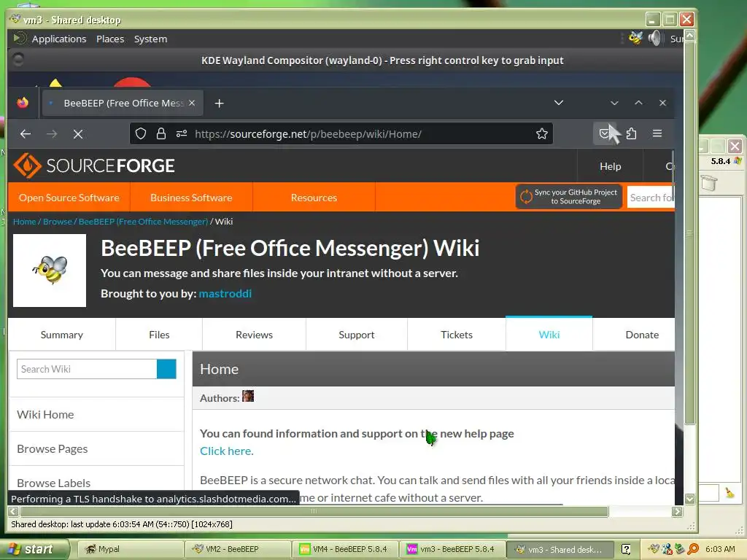Switch to Mypal in the taskbar

(130, 549)
